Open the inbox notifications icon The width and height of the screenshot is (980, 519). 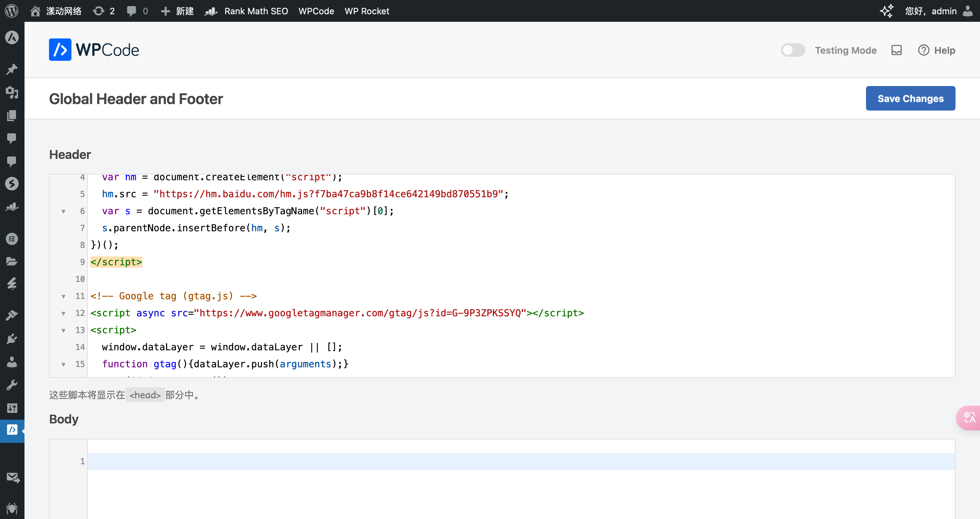point(897,50)
